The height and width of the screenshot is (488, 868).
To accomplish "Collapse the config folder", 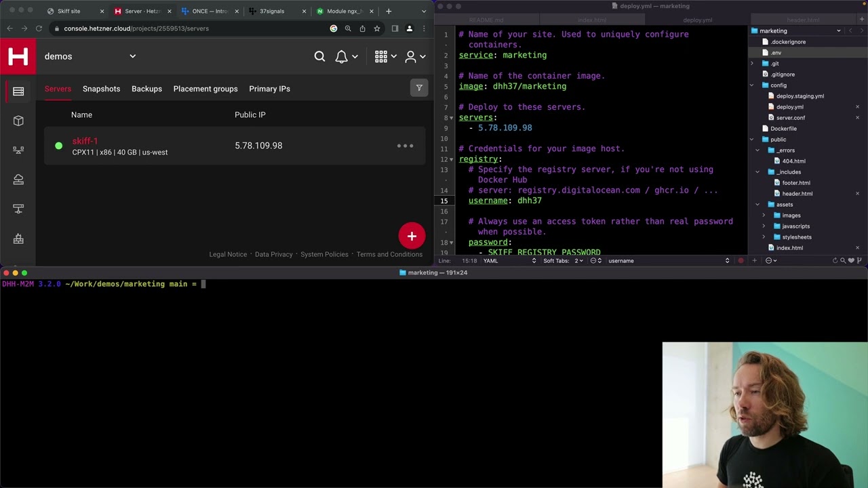I will [751, 85].
